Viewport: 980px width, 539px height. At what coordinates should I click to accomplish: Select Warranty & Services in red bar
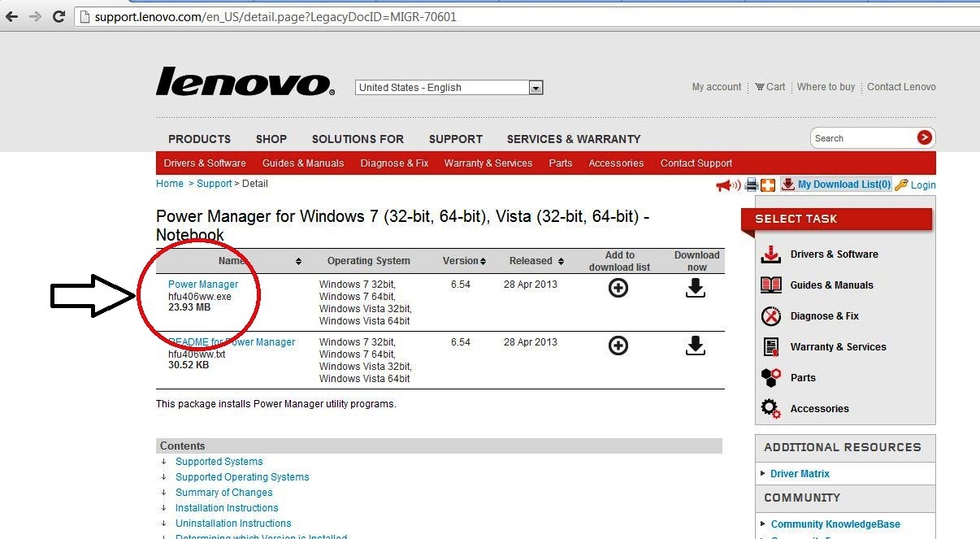[488, 163]
